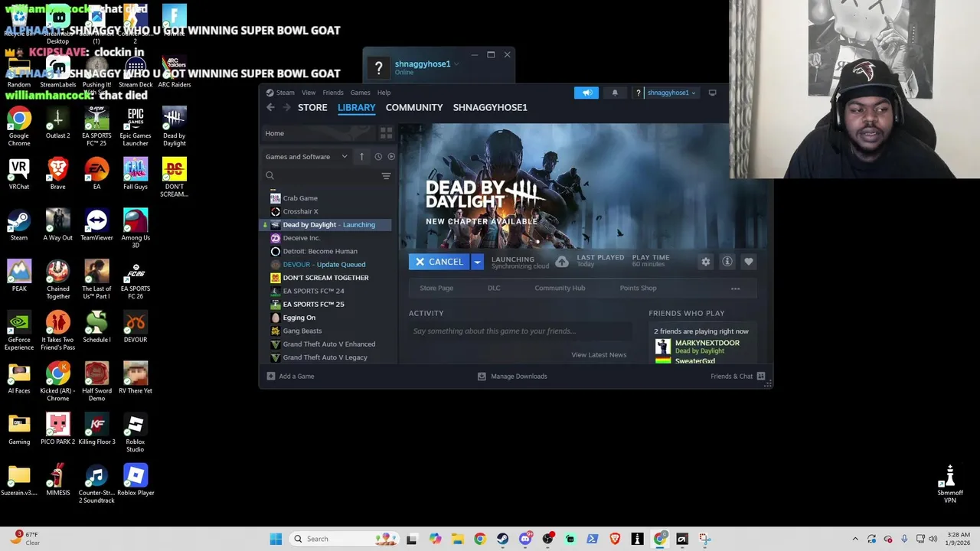This screenshot has width=980, height=551.
Task: Cancel the Dead by Daylight launch
Action: point(439,262)
